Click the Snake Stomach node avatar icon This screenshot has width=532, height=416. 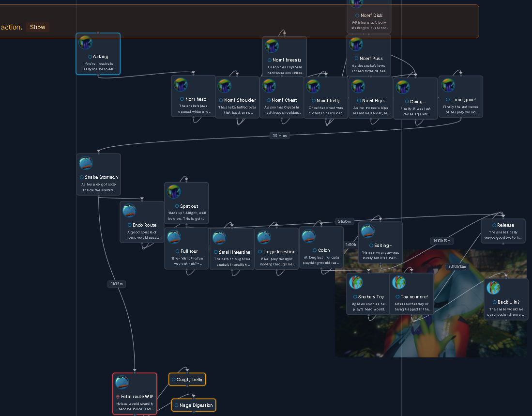(86, 163)
